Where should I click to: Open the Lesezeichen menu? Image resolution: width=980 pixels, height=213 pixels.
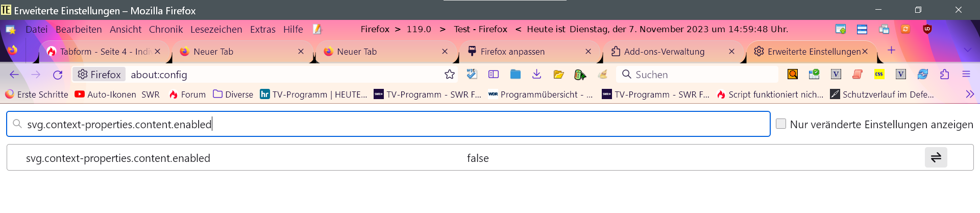pyautogui.click(x=216, y=30)
